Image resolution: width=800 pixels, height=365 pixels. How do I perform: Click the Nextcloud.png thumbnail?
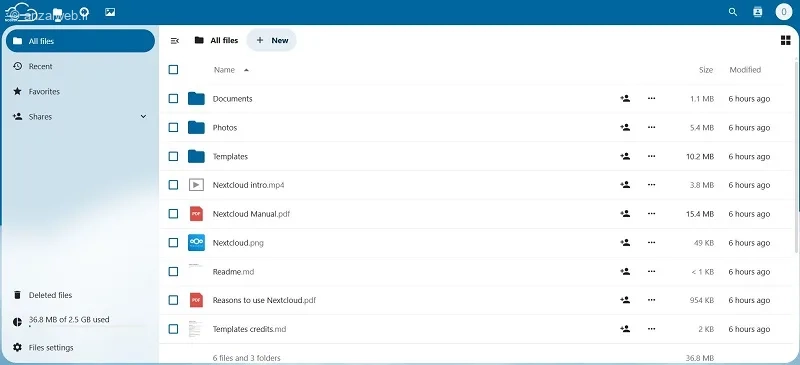[196, 242]
